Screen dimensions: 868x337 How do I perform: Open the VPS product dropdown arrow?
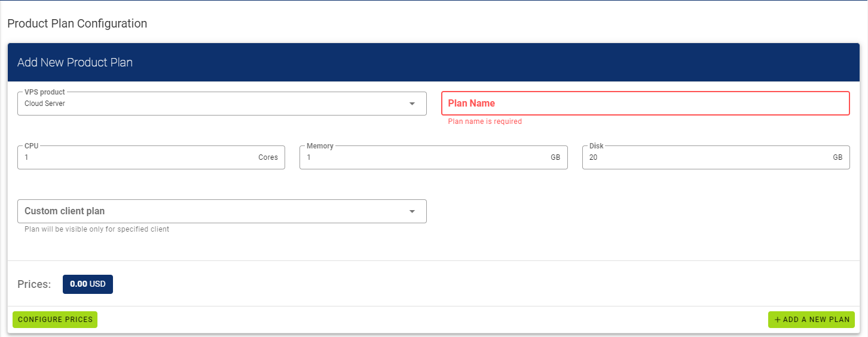pyautogui.click(x=412, y=104)
